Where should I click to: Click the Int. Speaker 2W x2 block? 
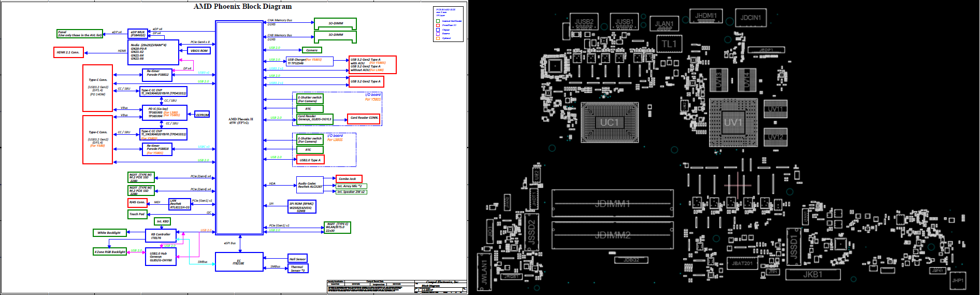pos(352,192)
